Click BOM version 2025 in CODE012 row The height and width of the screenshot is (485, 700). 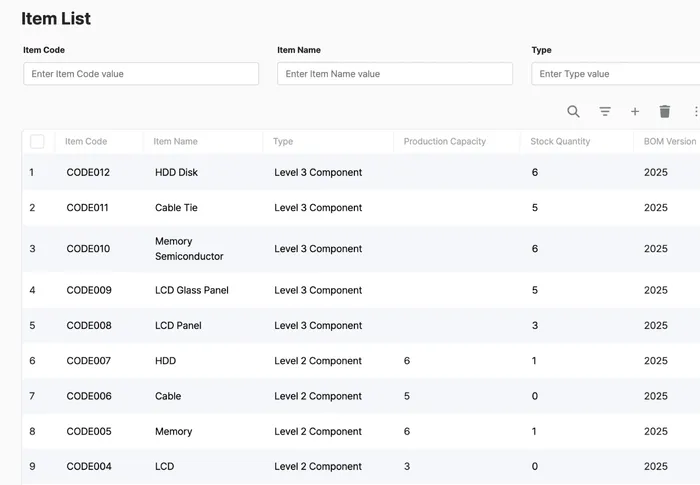click(x=656, y=172)
